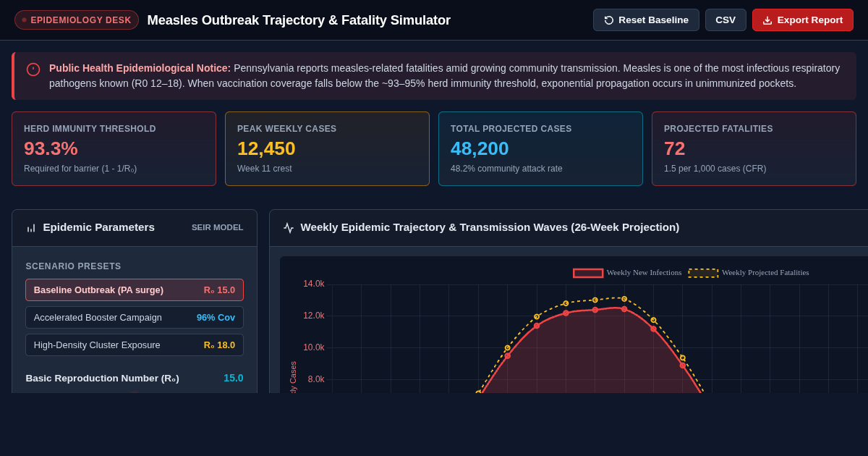This screenshot has height=456, width=868.
Task: Click the Measles Outbreak Trajectory page title
Action: (299, 20)
